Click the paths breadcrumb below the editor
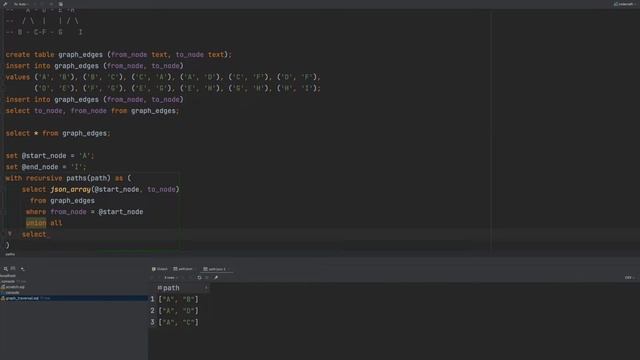The image size is (640, 360). point(10,254)
